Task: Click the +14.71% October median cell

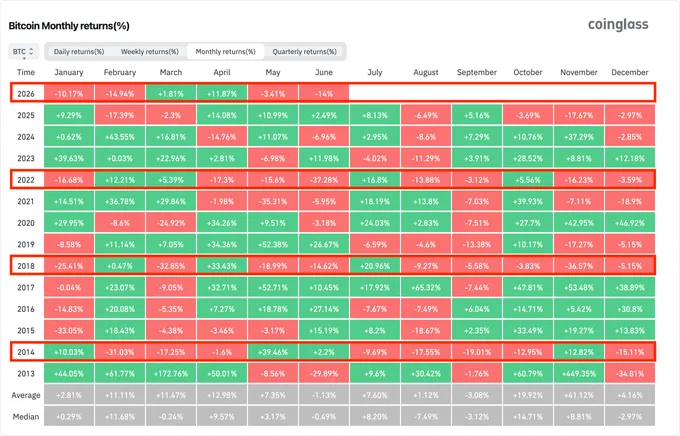Action: tap(528, 416)
